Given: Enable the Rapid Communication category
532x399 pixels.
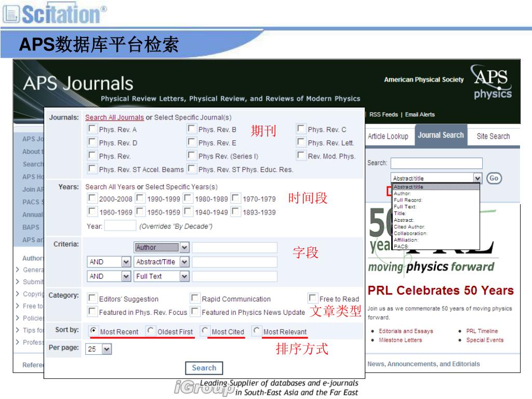Looking at the screenshot, I should point(194,298).
